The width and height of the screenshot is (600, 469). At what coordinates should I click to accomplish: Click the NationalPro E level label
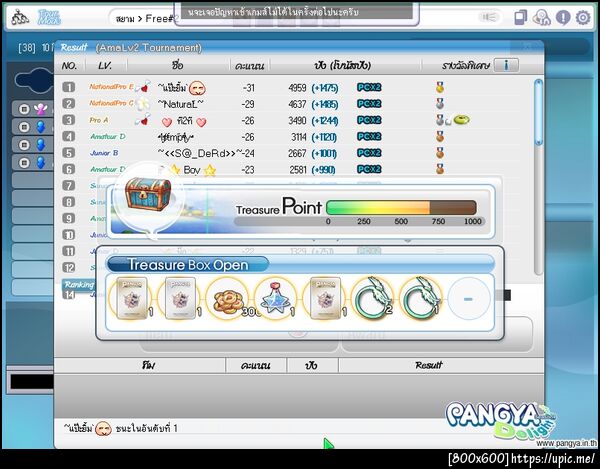(111, 87)
